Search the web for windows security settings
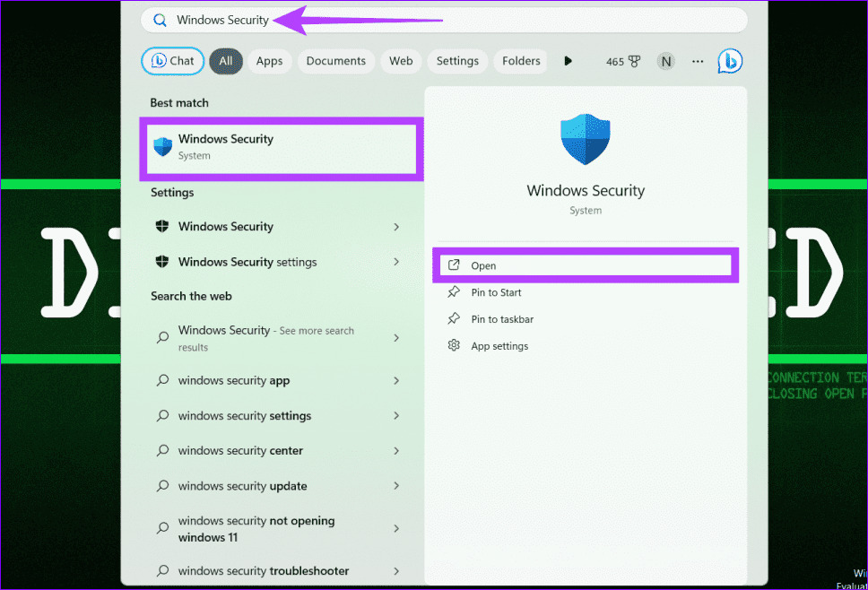Viewport: 868px width, 590px height. pyautogui.click(x=275, y=416)
